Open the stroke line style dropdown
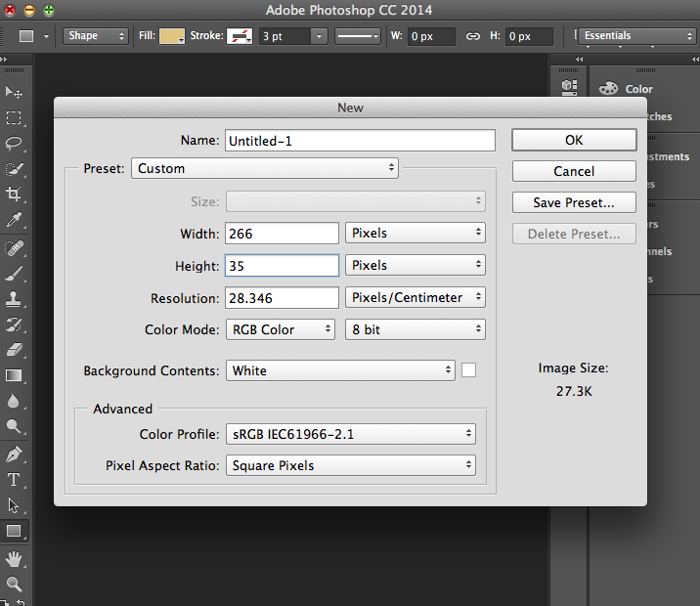The image size is (700, 606). pos(358,36)
